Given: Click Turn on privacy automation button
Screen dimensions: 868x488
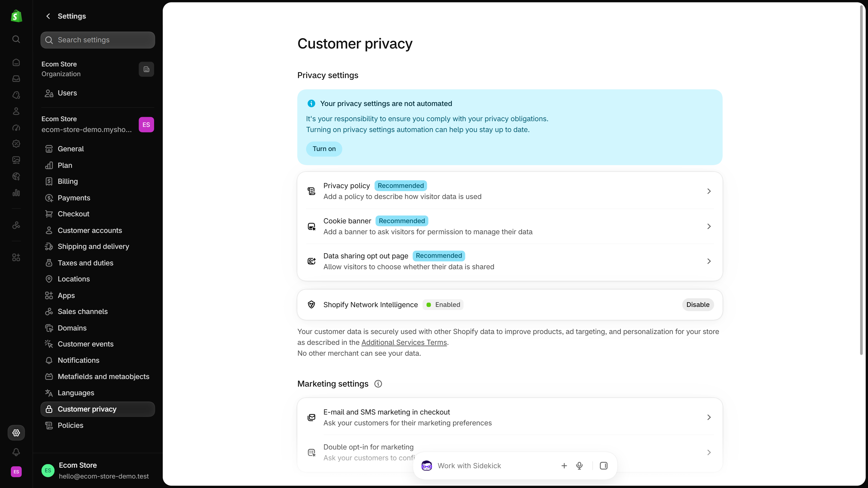Looking at the screenshot, I should (324, 149).
